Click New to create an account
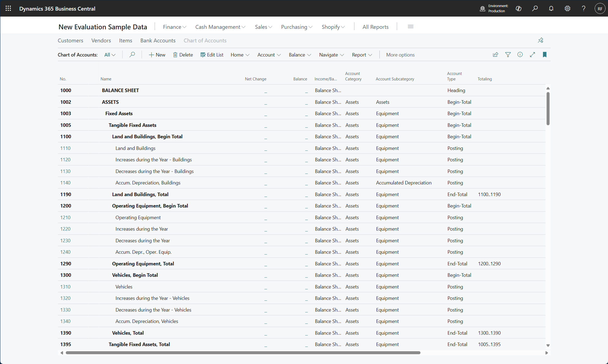Screen dimensions: 608x364 tap(157, 55)
